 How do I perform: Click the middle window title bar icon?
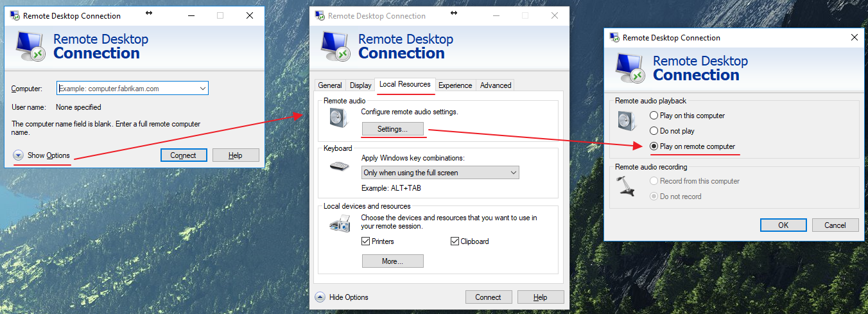pos(319,15)
